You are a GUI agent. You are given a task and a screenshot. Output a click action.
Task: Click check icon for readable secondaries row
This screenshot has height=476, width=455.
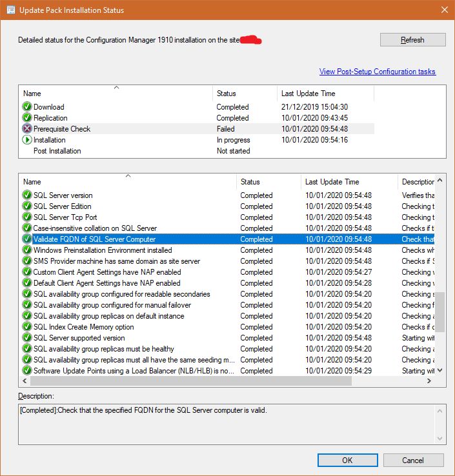tap(27, 293)
